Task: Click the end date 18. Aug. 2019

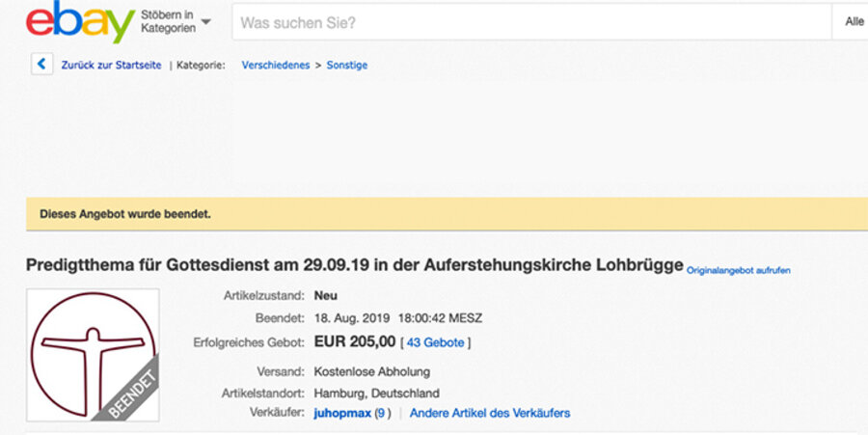Action: [351, 319]
